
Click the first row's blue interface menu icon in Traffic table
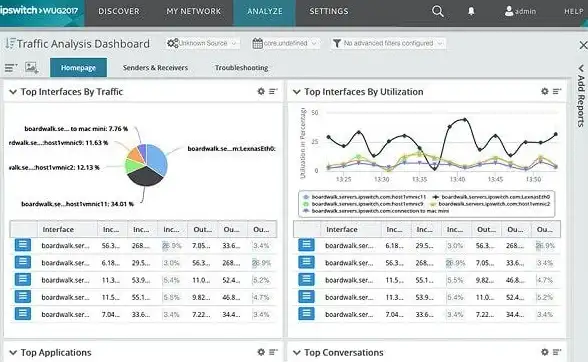pyautogui.click(x=23, y=245)
